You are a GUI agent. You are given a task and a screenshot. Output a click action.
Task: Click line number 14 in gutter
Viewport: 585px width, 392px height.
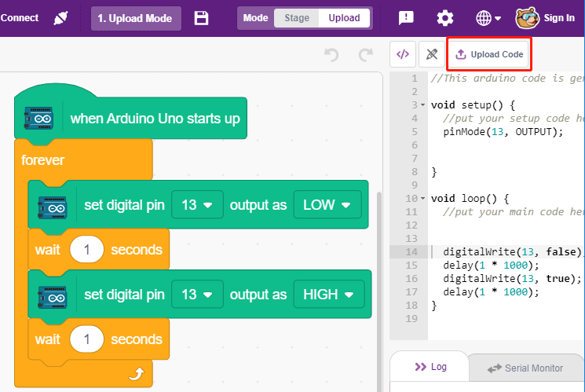coord(411,252)
